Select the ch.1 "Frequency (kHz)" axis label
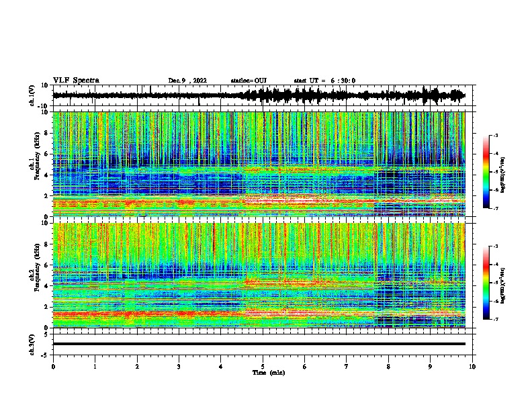The image size is (532, 411). tap(37, 156)
